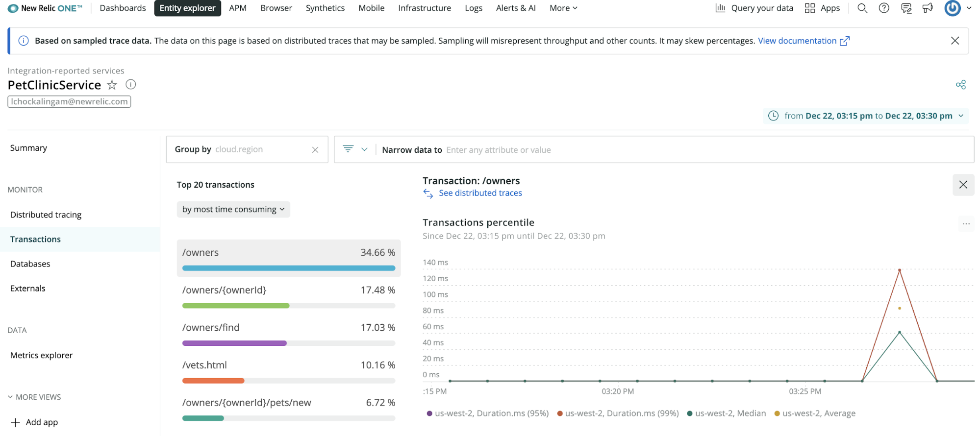The width and height of the screenshot is (980, 436).
Task: Clear the Group by cloud.region value
Action: click(315, 150)
